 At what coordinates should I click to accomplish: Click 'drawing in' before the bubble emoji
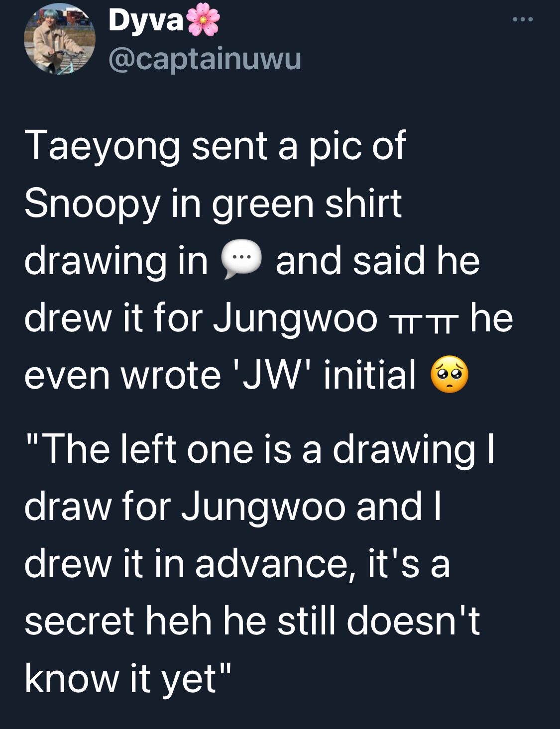coord(116,262)
